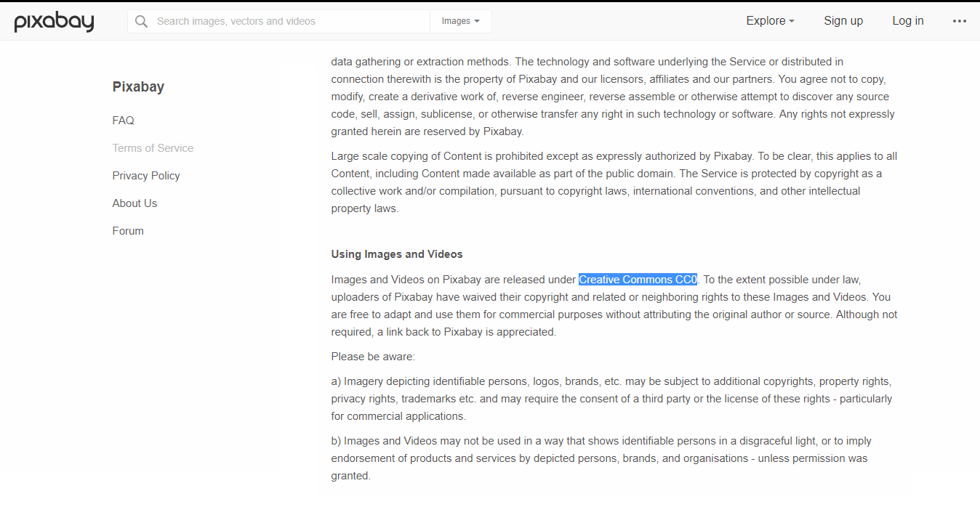
Task: Open the three-dots more menu
Action: (960, 21)
